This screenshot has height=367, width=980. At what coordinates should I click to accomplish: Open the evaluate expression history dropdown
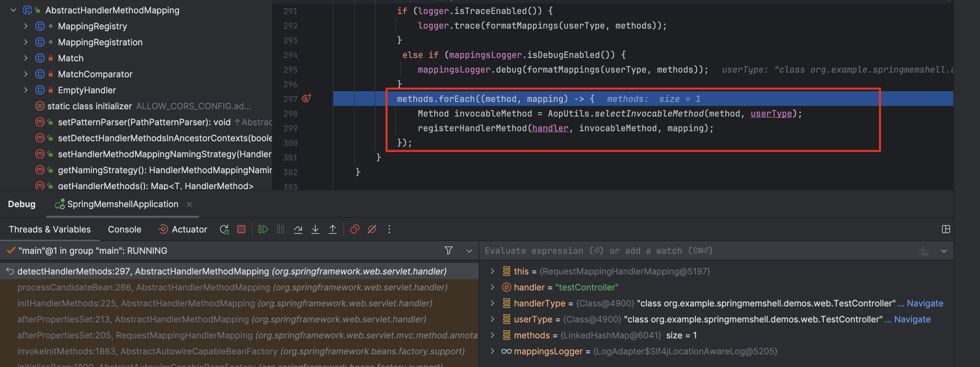pos(944,251)
